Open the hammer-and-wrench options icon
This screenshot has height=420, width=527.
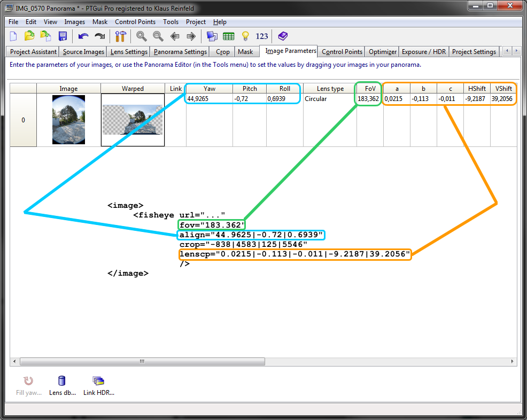tap(120, 36)
